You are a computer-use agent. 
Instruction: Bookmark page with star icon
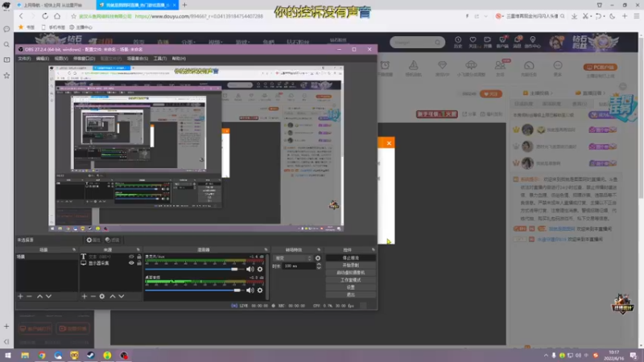73,16
